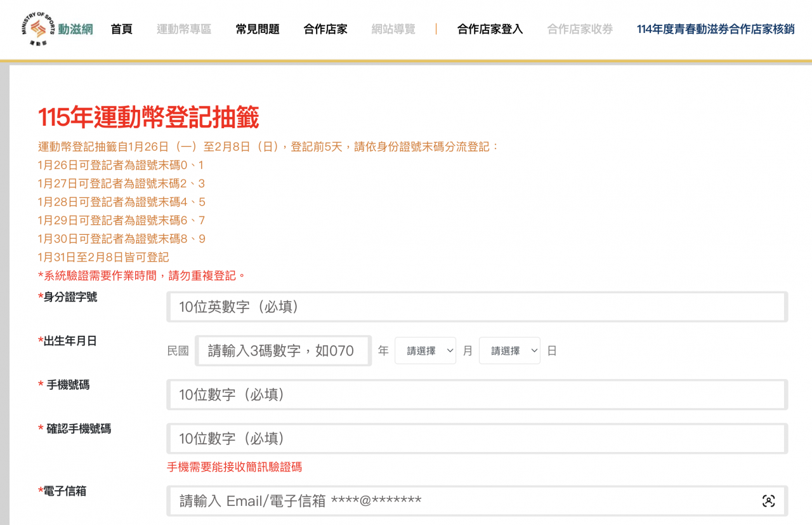Click the 民國 birth year input box
812x525 pixels.
coord(283,350)
